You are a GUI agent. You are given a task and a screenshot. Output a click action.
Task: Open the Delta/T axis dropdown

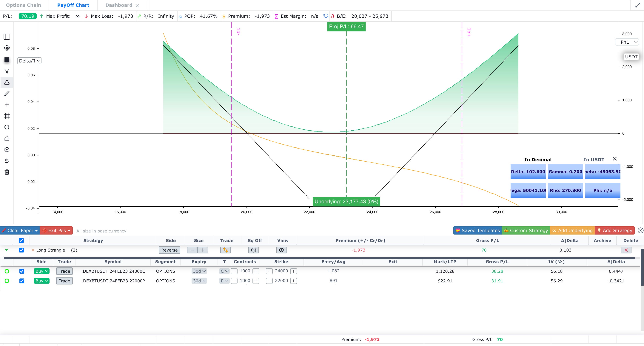tap(29, 61)
